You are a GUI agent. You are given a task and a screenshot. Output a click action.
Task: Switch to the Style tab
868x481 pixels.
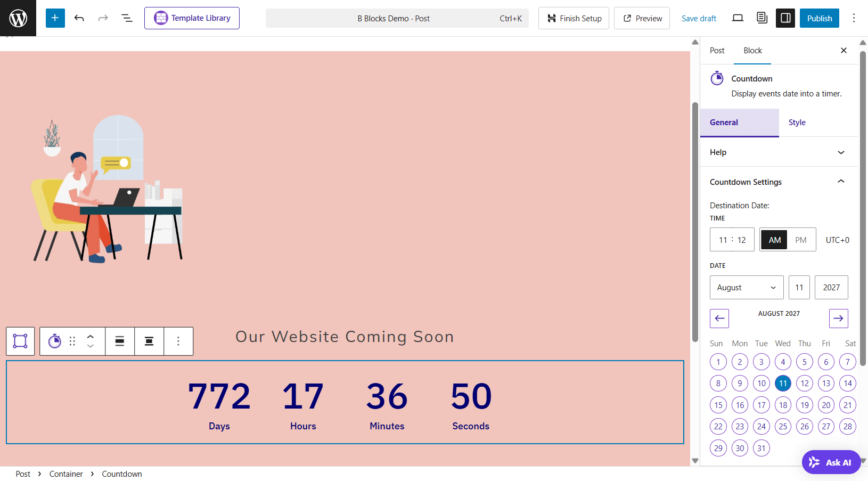[x=797, y=123]
